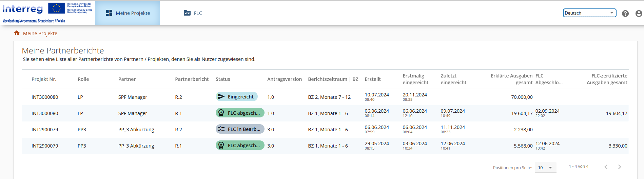Image resolution: width=644 pixels, height=179 pixels.
Task: Click the Erklärte Ausgaben gesamt column header
Action: (x=511, y=79)
